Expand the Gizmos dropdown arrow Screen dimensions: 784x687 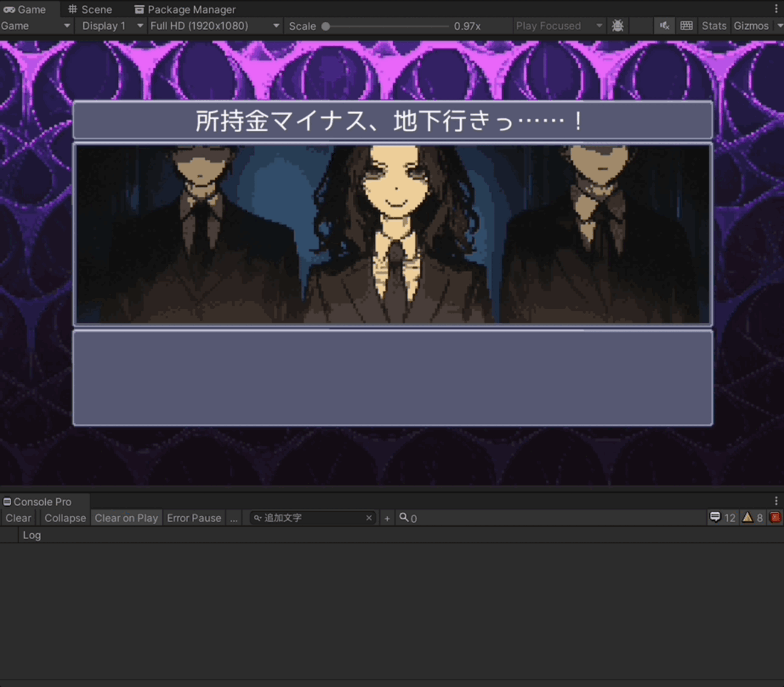pyautogui.click(x=779, y=26)
